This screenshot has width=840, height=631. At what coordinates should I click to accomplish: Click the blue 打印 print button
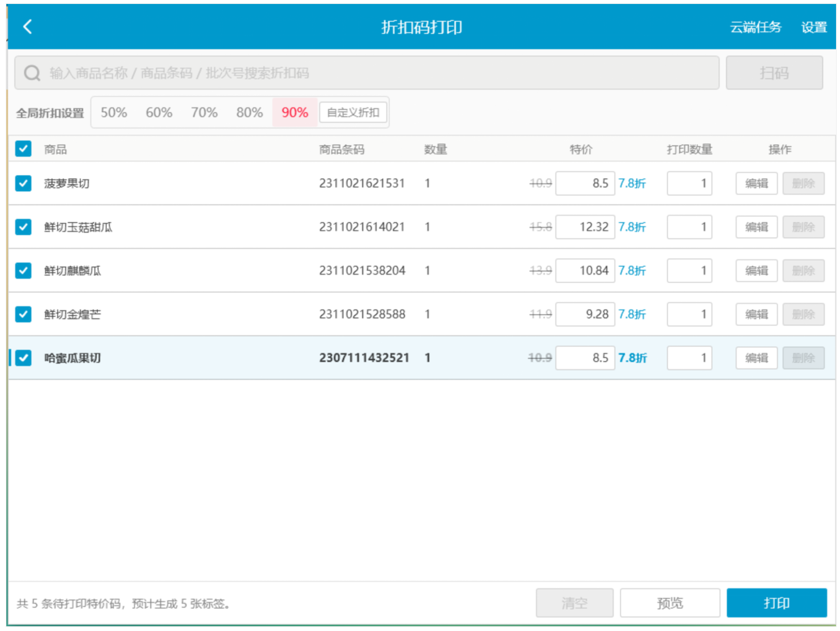pos(777,603)
